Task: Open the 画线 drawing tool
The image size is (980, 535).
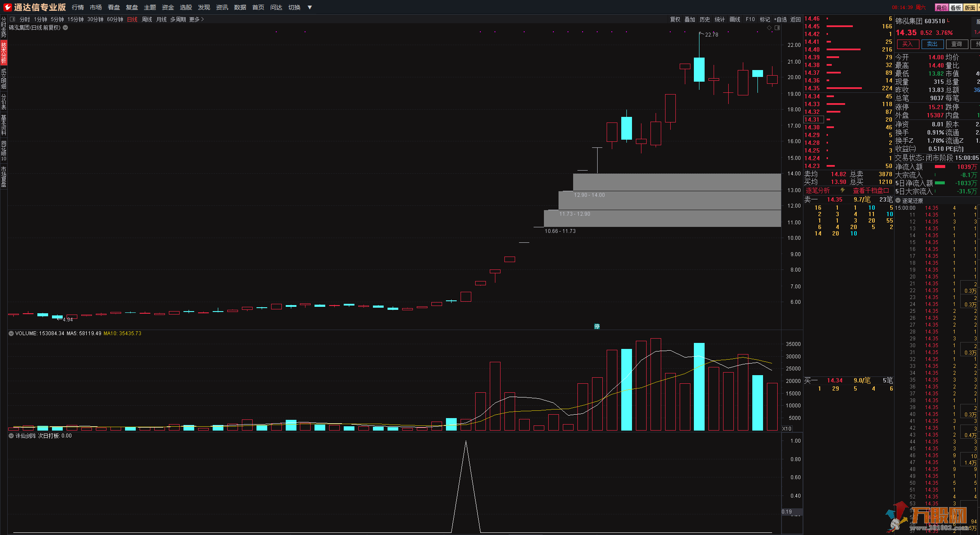Action: point(735,19)
